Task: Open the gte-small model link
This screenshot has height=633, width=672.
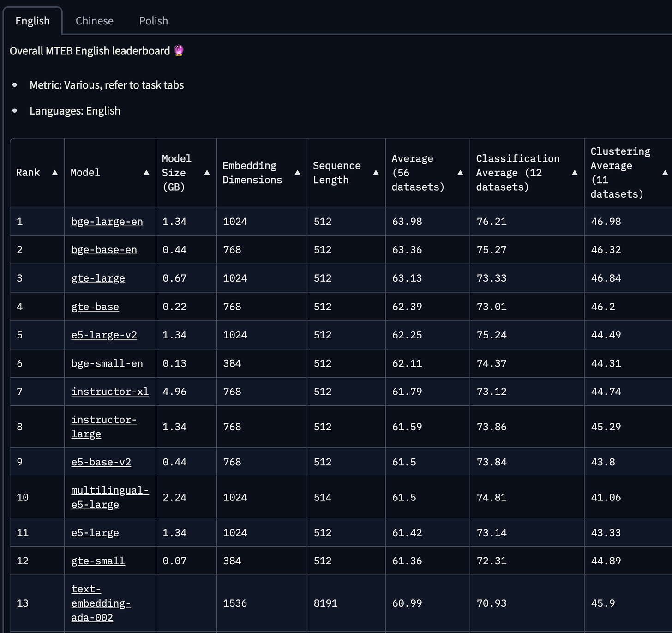Action: [x=98, y=561]
